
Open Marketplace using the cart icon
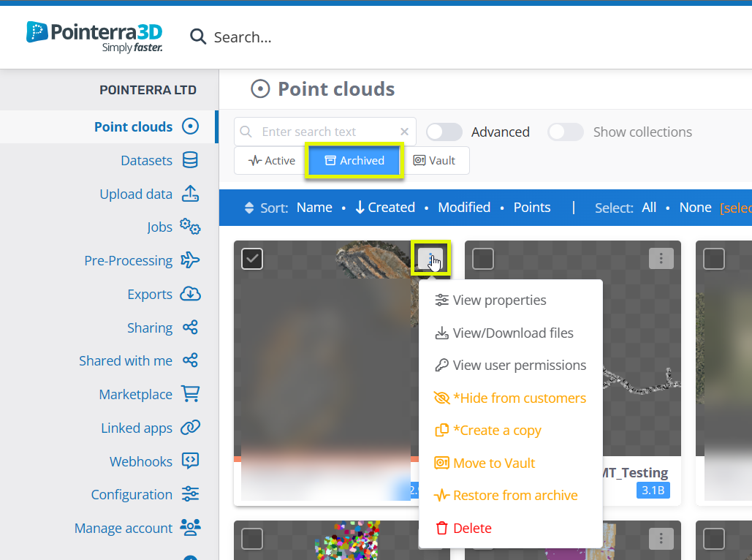(190, 394)
